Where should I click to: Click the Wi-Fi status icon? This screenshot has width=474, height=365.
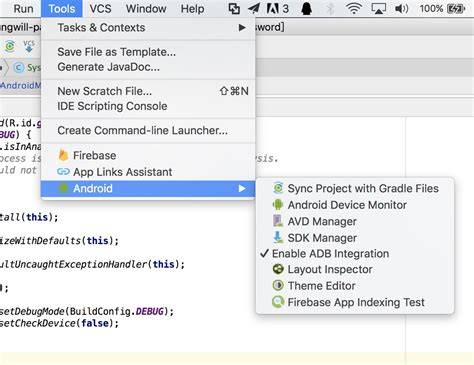click(354, 9)
